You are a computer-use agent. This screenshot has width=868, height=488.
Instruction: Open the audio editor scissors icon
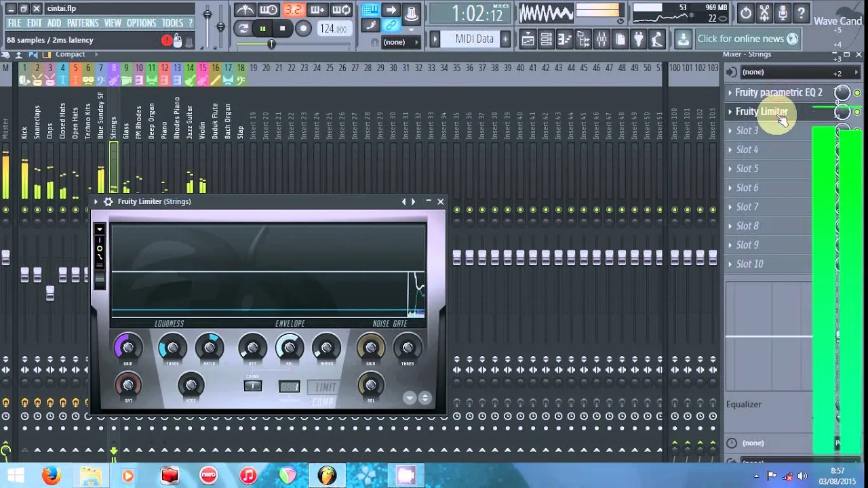tap(764, 13)
